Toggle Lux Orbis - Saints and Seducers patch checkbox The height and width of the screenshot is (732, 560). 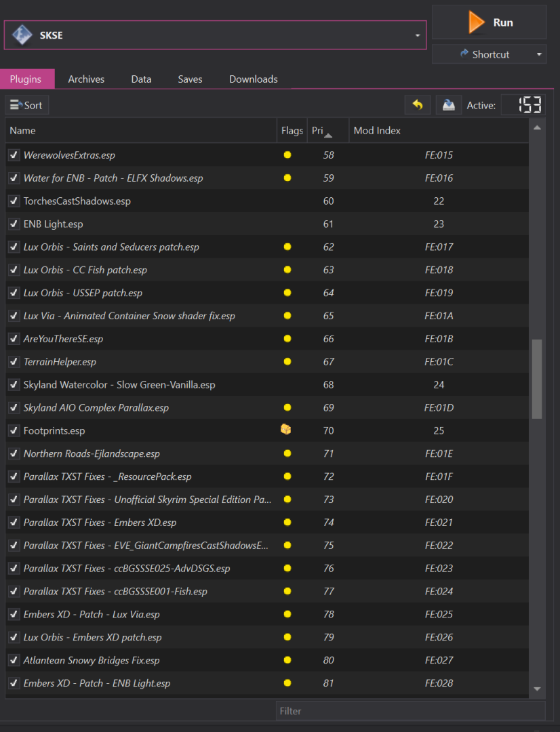click(14, 247)
